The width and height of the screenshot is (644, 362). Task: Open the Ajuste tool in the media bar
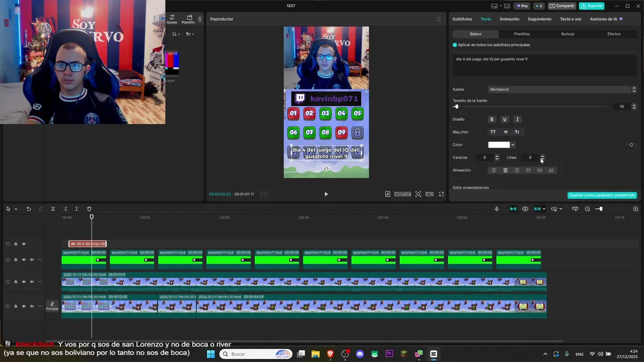pyautogui.click(x=172, y=19)
